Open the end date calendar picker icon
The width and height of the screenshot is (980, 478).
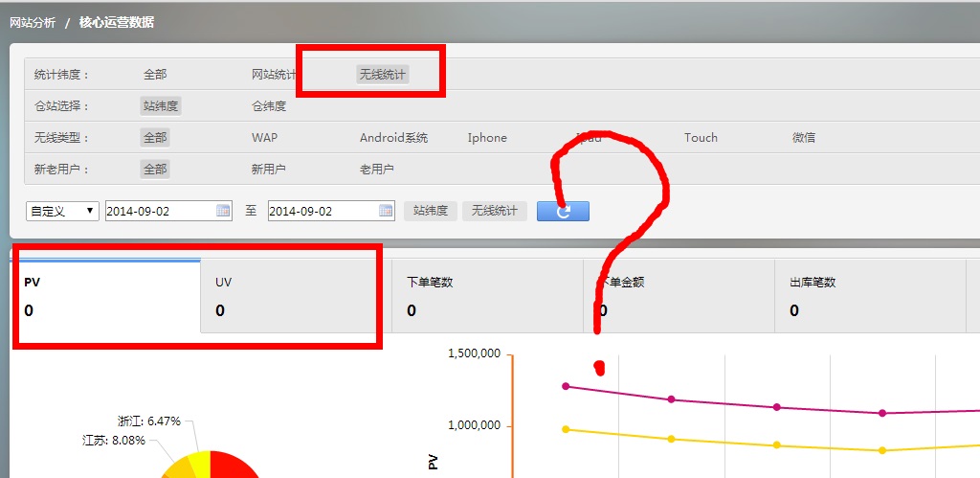pyautogui.click(x=386, y=211)
